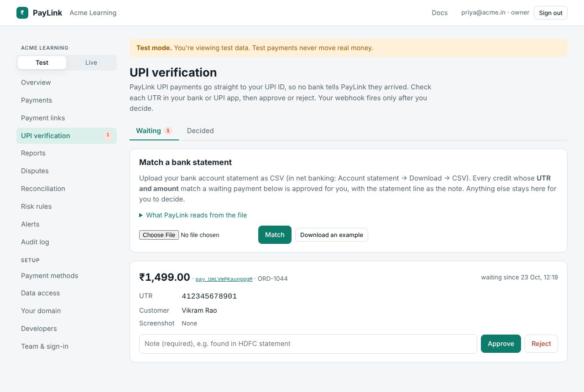Click the PayLink brand name
The image size is (584, 392).
pyautogui.click(x=47, y=13)
